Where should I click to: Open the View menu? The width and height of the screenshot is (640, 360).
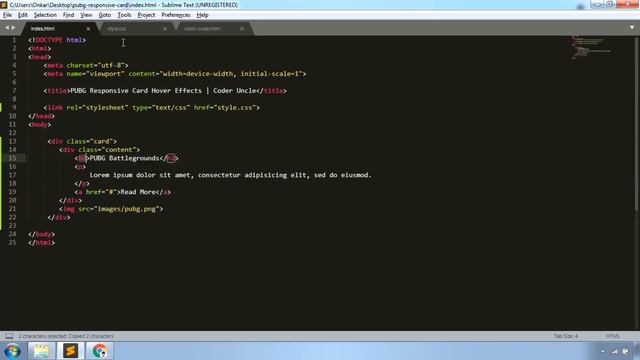coord(86,15)
